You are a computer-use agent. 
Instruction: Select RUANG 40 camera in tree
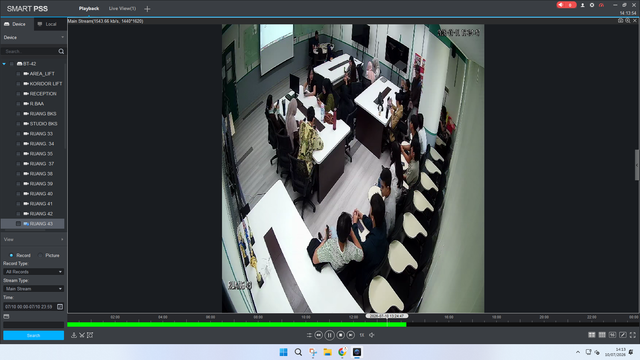pyautogui.click(x=41, y=194)
